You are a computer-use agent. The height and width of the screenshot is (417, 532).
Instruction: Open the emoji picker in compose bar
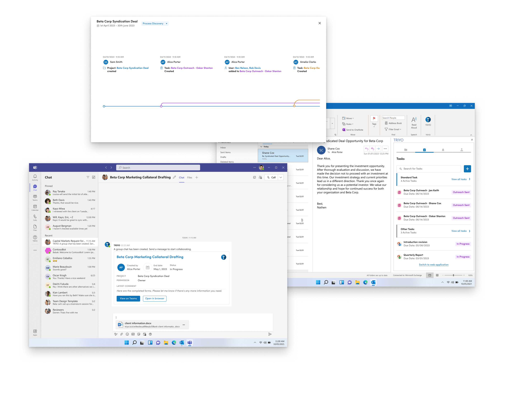[x=127, y=334]
